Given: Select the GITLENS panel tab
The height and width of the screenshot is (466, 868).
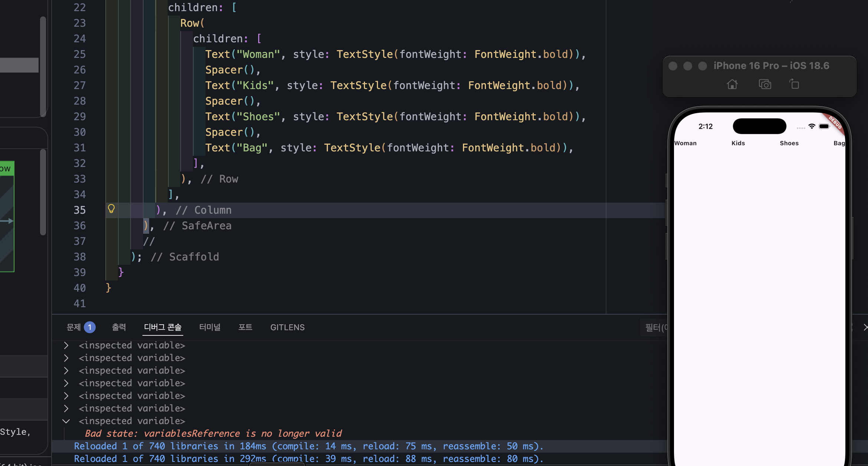Looking at the screenshot, I should coord(287,327).
